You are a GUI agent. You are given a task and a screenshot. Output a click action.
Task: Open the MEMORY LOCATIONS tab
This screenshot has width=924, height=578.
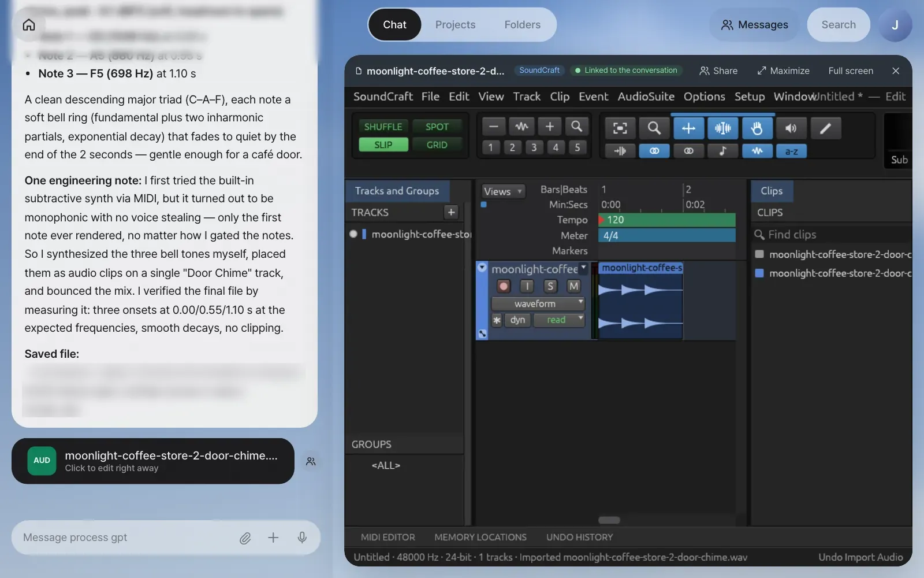click(x=480, y=537)
